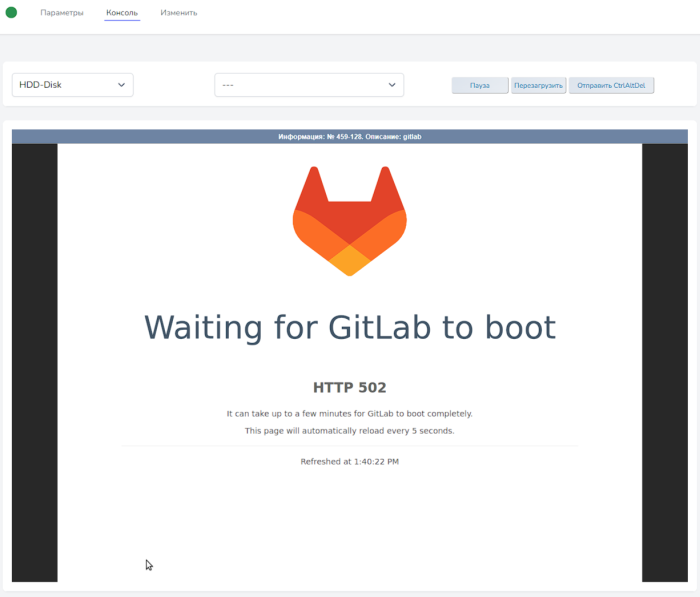700x597 pixels.
Task: Open the Параметры tab
Action: point(62,13)
